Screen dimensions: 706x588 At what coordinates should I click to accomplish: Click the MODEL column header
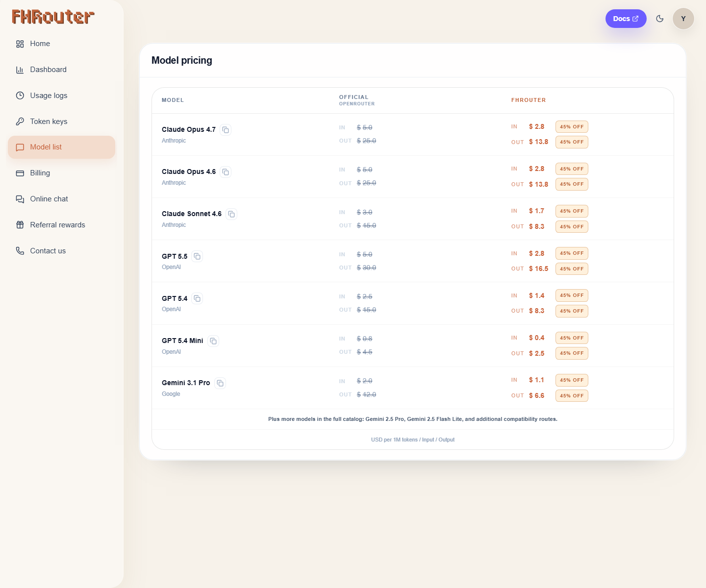tap(173, 100)
